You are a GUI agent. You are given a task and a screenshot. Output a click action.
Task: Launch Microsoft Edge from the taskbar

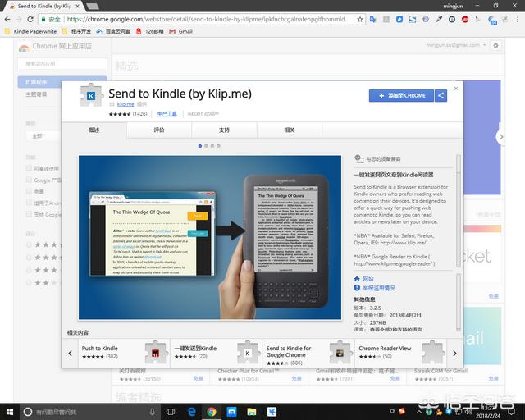[x=191, y=412]
